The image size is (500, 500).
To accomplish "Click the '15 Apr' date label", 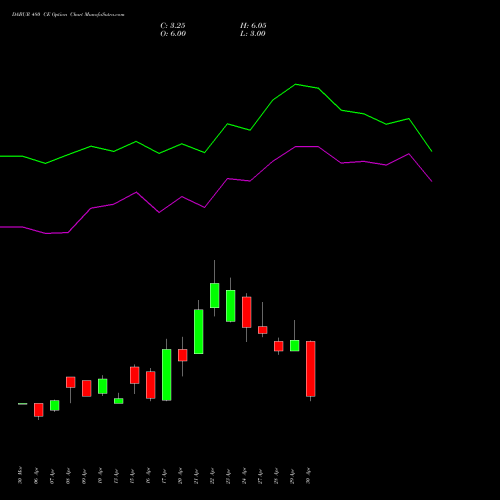I will point(132,476).
